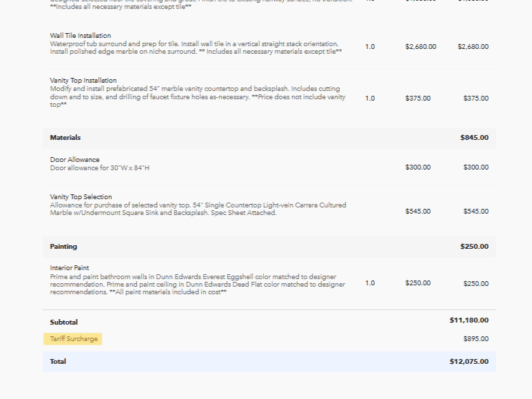Select the Door Allowance 30"W x 84"H description
The image size is (532, 399).
99,168
